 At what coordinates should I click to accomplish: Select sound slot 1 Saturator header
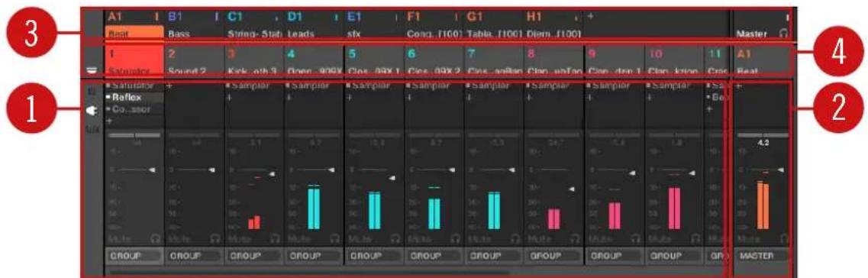(x=134, y=61)
